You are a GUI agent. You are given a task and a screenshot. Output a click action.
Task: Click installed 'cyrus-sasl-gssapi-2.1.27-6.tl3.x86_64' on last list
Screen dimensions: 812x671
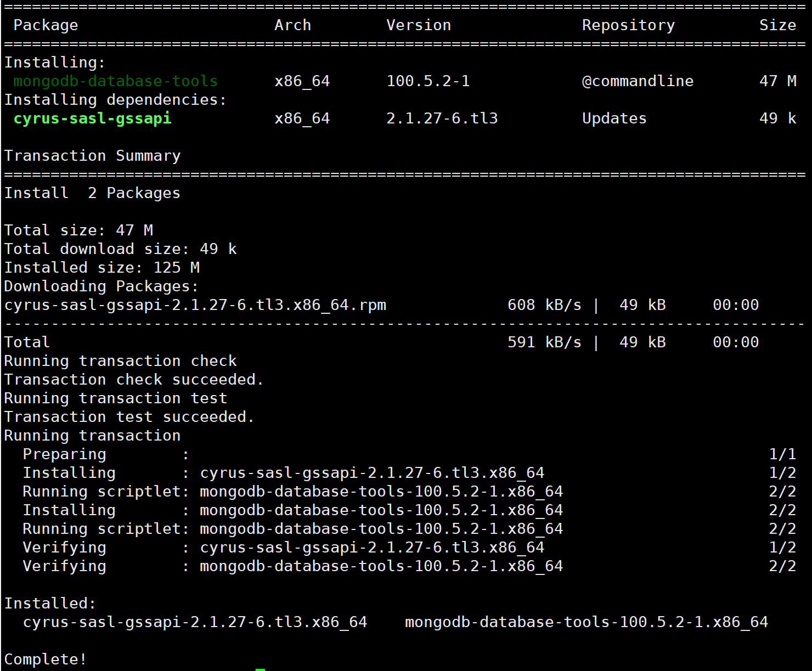(x=195, y=623)
